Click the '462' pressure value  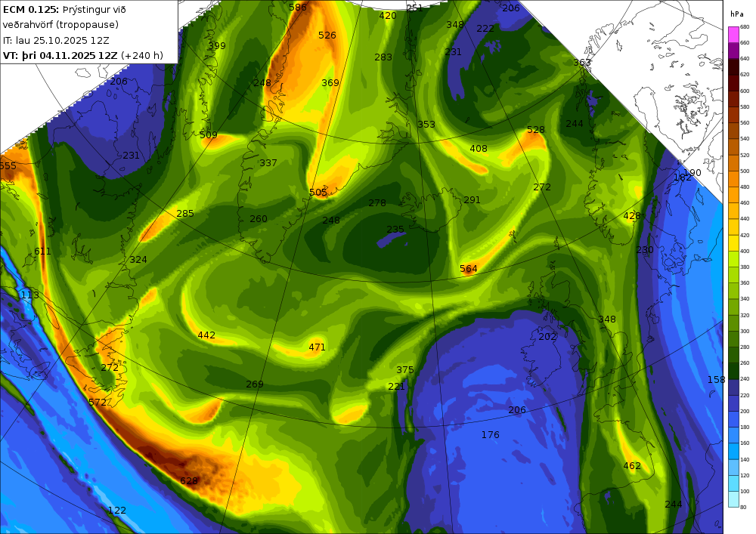[632, 465]
